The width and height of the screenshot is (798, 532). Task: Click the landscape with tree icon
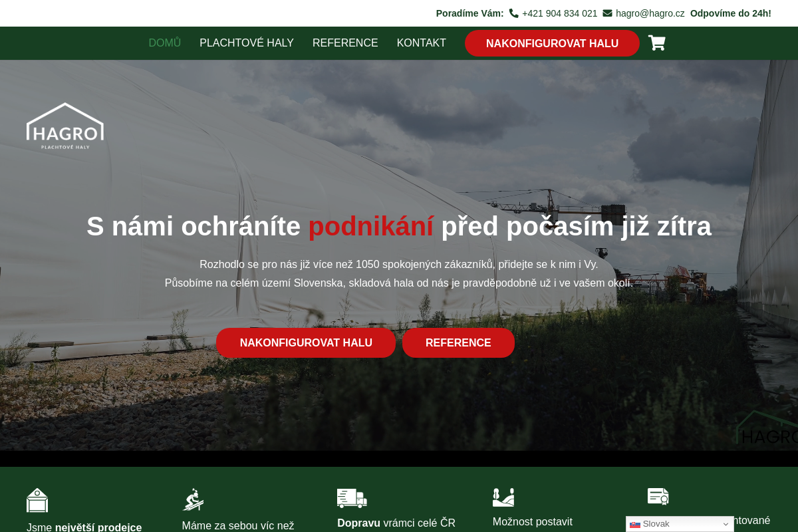[503, 497]
